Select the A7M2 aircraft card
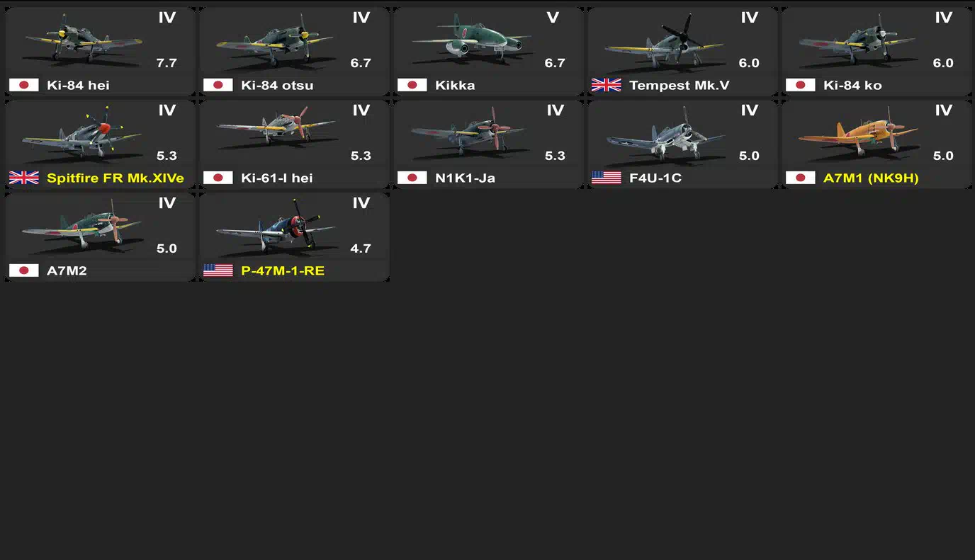The height and width of the screenshot is (560, 975). pos(100,237)
